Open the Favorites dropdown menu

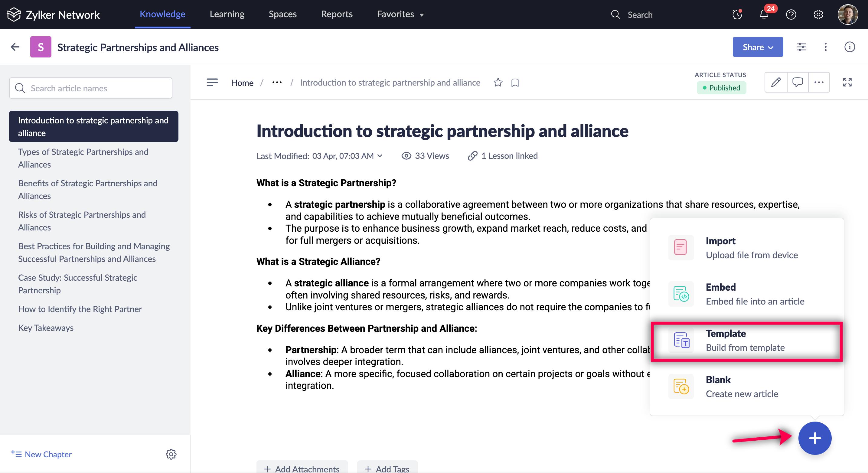pyautogui.click(x=400, y=14)
